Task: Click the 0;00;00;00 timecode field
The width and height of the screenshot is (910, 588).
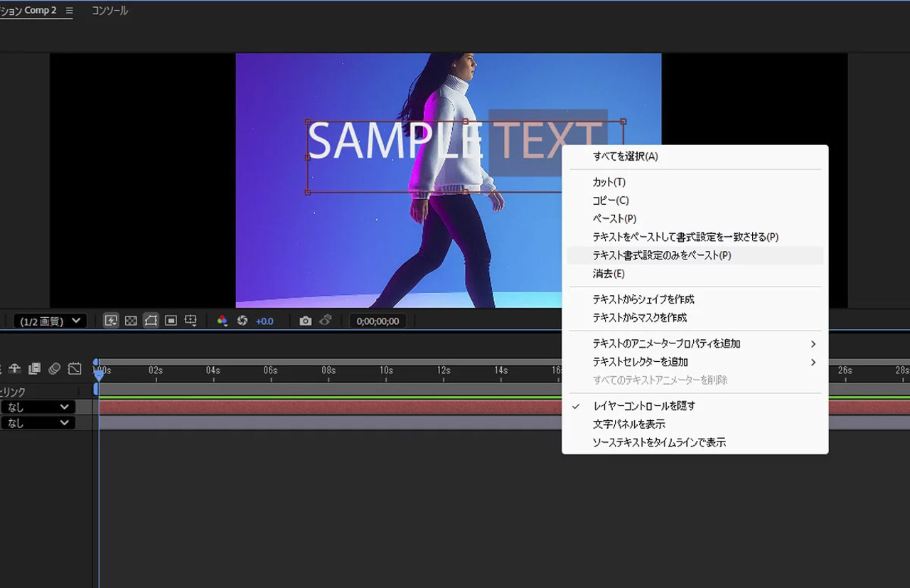Action: point(378,321)
